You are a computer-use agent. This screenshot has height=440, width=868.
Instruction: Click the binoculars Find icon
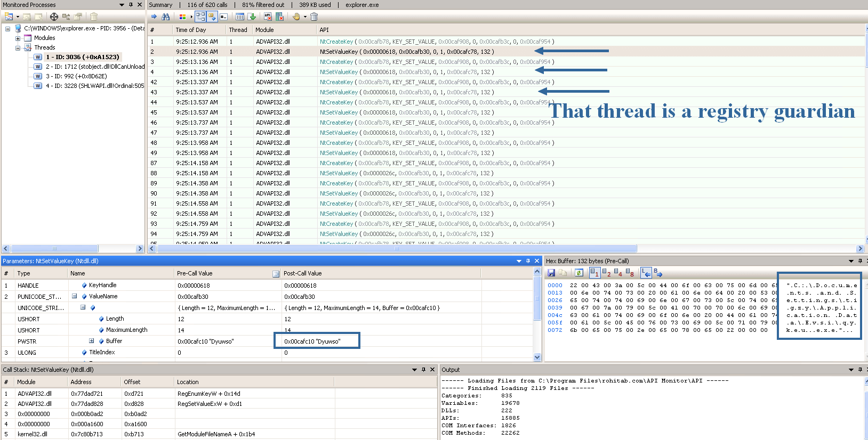pyautogui.click(x=166, y=17)
